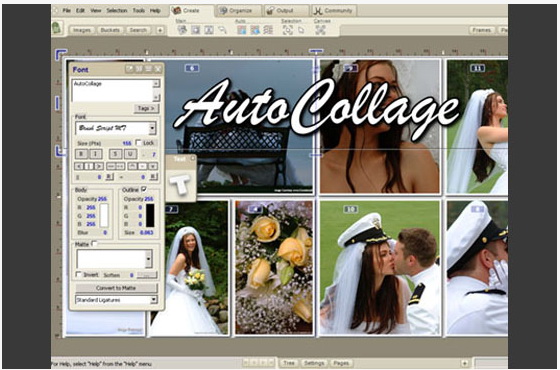Image resolution: width=560 pixels, height=370 pixels.
Task: Click the Tags > button
Action: click(x=146, y=108)
